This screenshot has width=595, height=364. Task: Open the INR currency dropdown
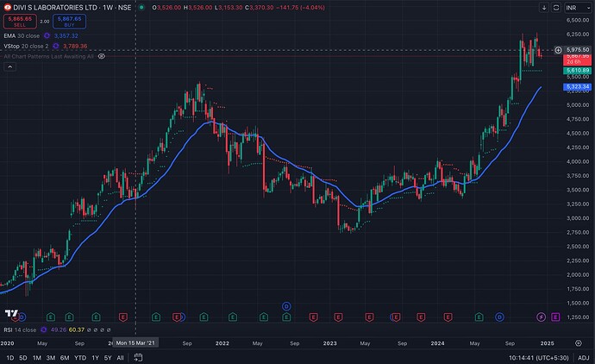(x=578, y=8)
